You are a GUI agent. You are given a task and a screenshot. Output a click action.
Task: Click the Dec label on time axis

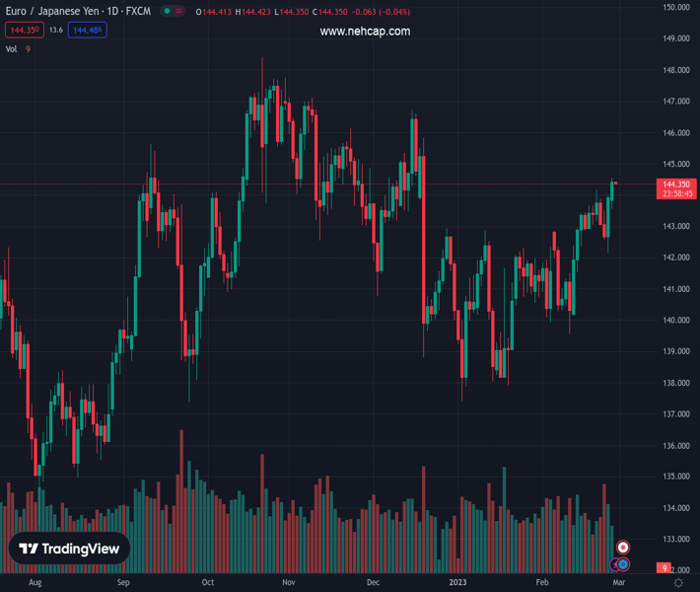373,583
